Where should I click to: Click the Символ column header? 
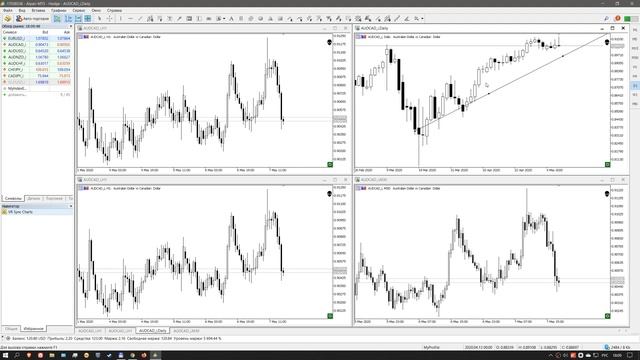10,32
